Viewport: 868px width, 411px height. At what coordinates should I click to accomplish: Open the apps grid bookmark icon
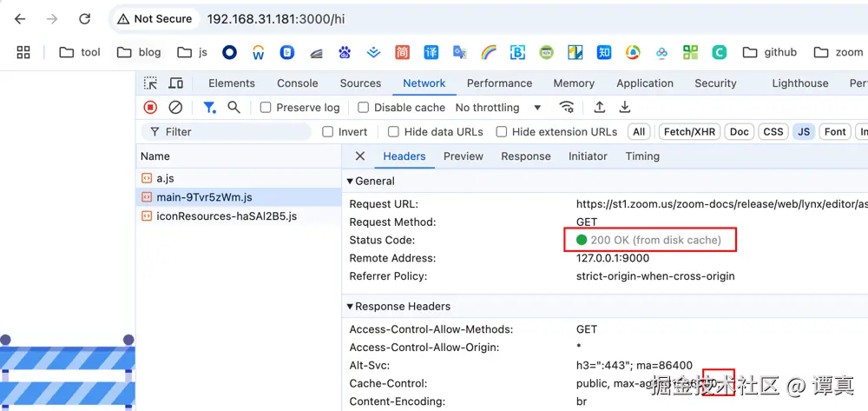(x=23, y=53)
